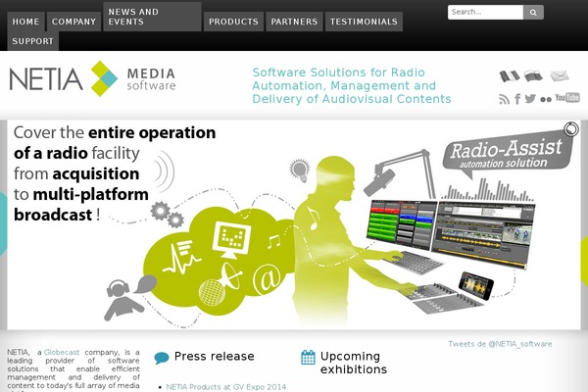Click the Press release heading
The image size is (588, 392).
(x=214, y=356)
